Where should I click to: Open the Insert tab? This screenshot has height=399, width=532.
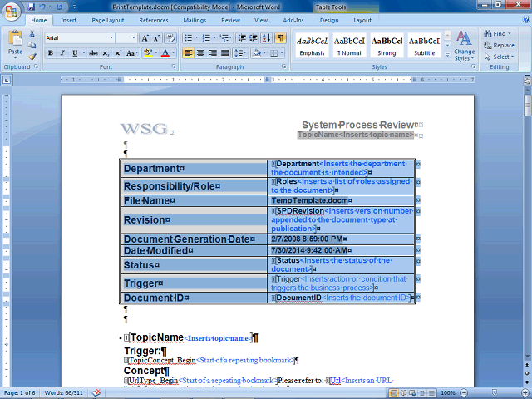[x=68, y=20]
